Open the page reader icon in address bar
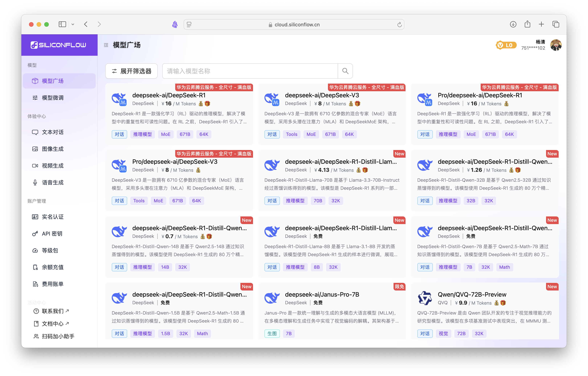The height and width of the screenshot is (376, 588). tap(189, 24)
